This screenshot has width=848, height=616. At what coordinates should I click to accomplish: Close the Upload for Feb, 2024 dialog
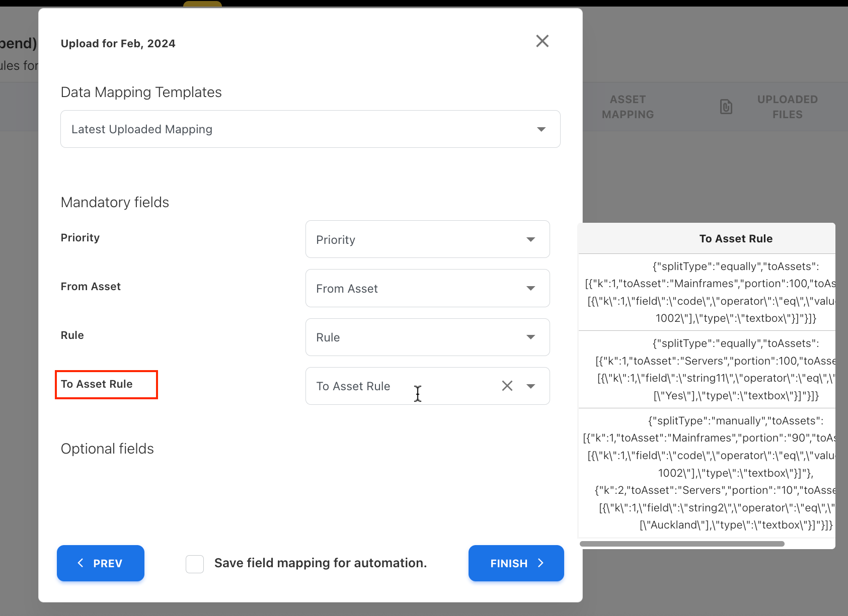coord(542,41)
